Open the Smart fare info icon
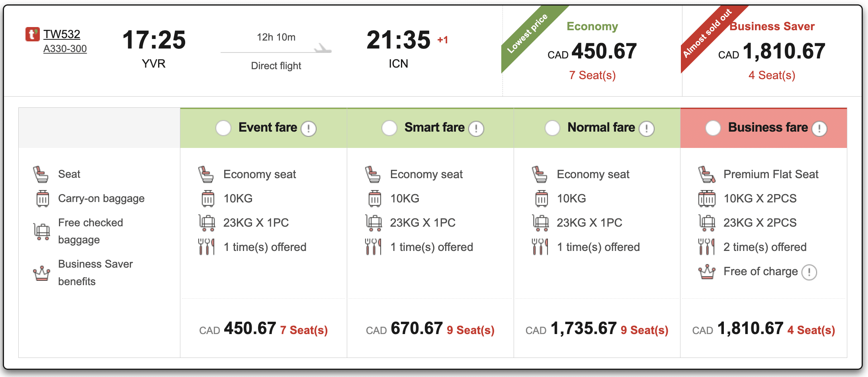The height and width of the screenshot is (377, 868). point(475,128)
